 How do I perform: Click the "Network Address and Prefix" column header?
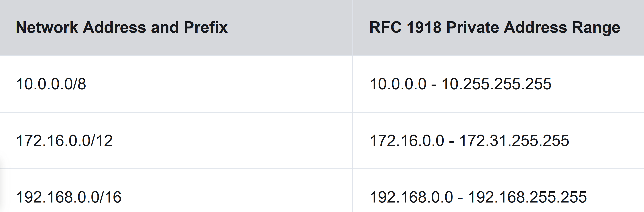coord(121,27)
